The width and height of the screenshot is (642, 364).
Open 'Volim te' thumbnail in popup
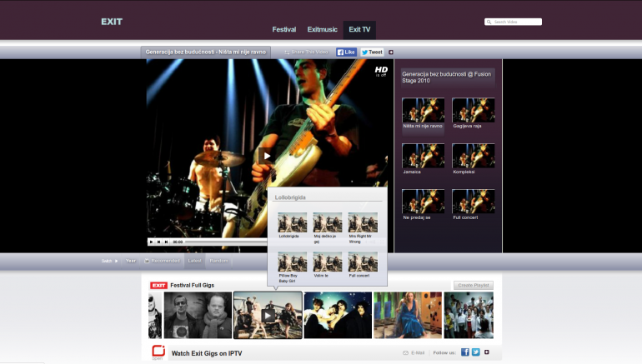pos(328,262)
